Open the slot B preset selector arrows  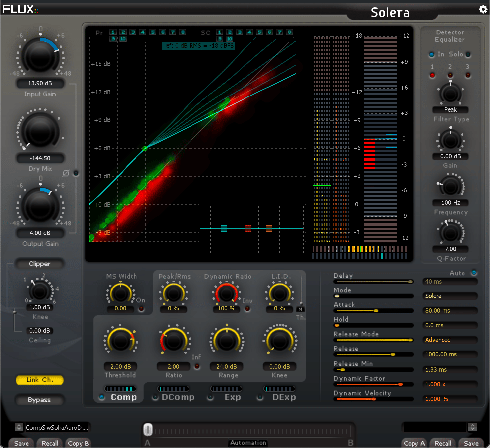(x=473, y=427)
